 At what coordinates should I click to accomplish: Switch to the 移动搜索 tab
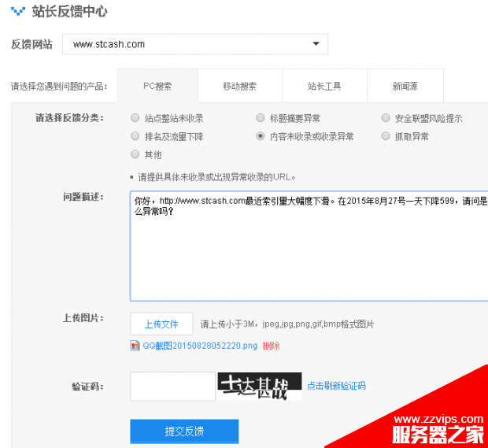[240, 86]
